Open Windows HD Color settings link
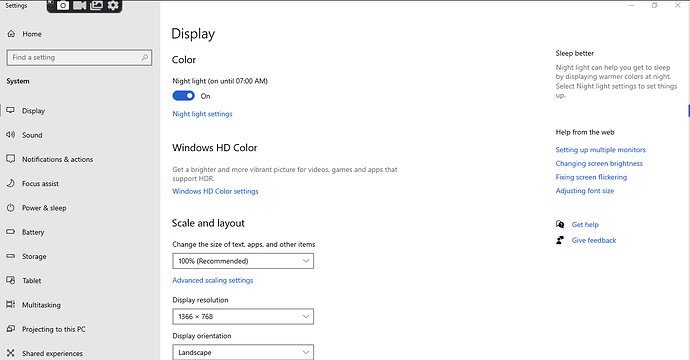The height and width of the screenshot is (360, 690). [x=215, y=191]
